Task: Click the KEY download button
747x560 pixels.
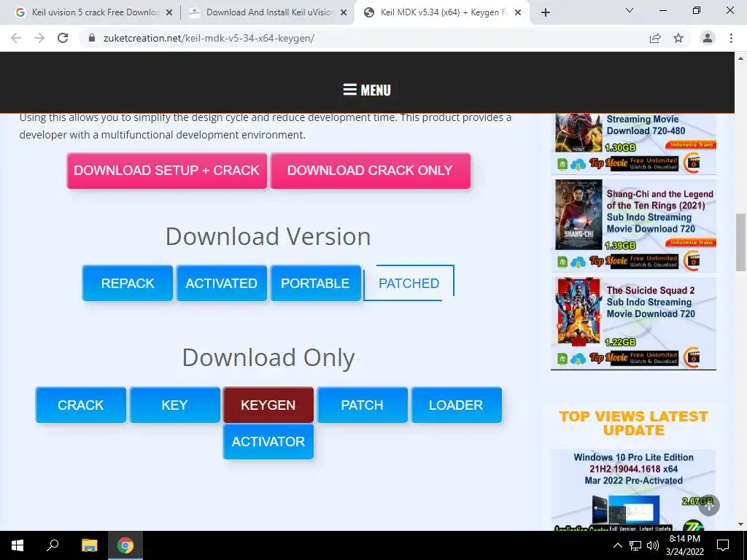Action: (175, 405)
